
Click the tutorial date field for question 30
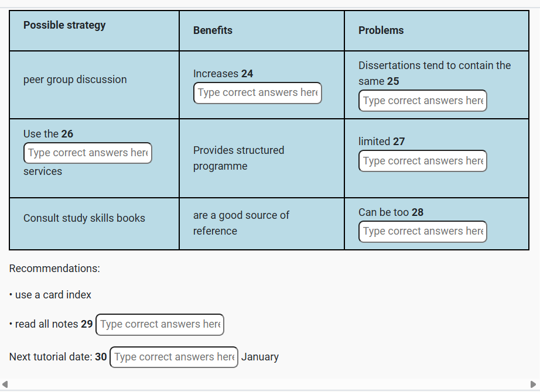174,357
